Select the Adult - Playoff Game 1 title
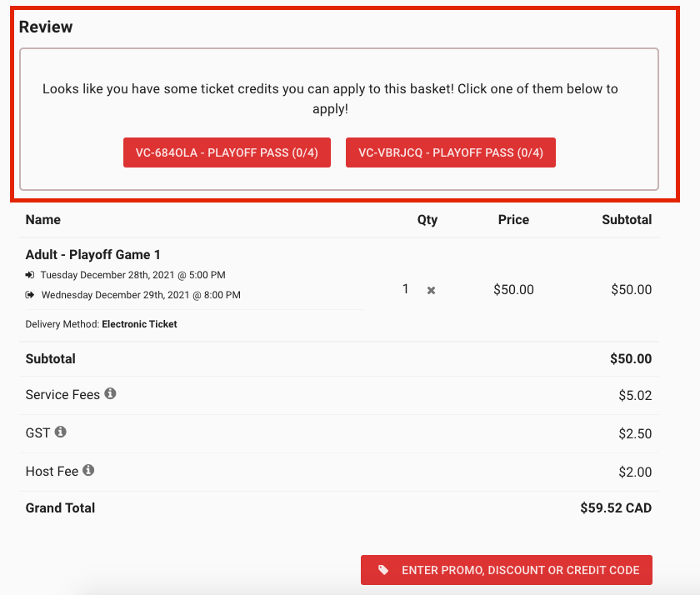The height and width of the screenshot is (595, 700). tap(92, 254)
